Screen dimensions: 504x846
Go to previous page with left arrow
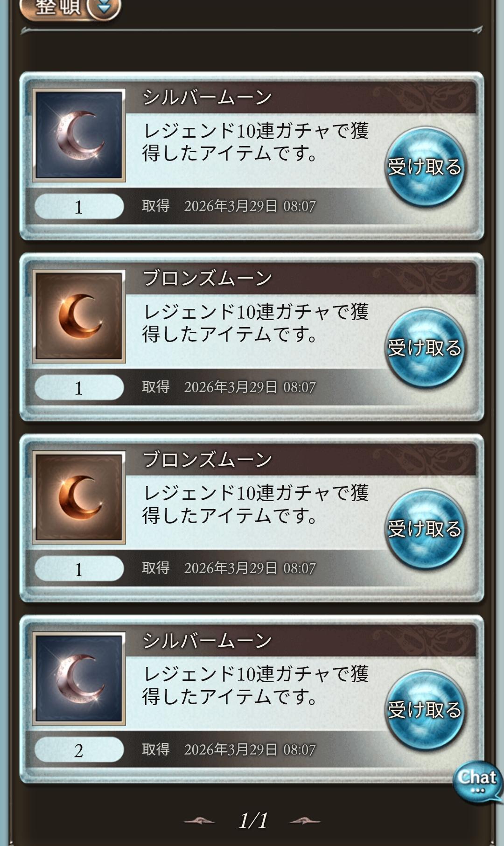click(200, 821)
